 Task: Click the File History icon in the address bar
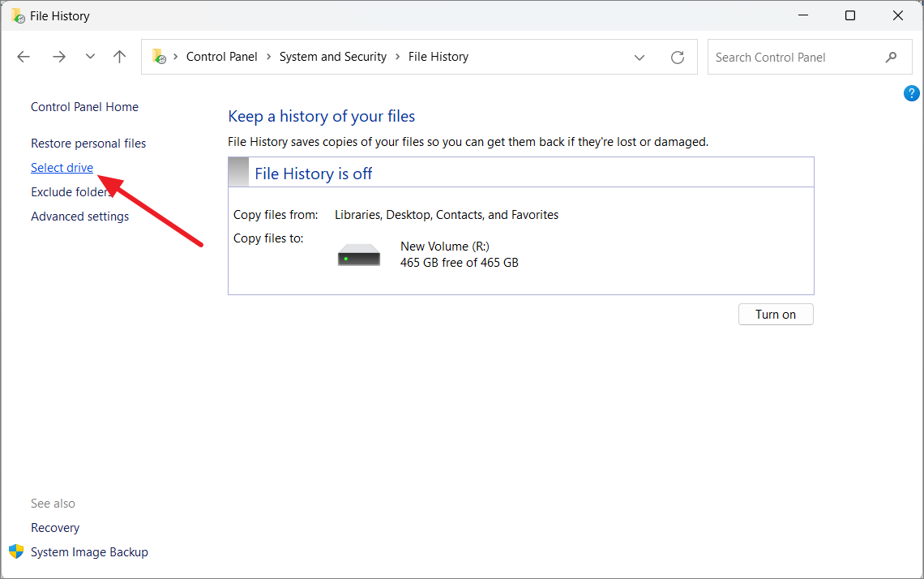pyautogui.click(x=160, y=56)
